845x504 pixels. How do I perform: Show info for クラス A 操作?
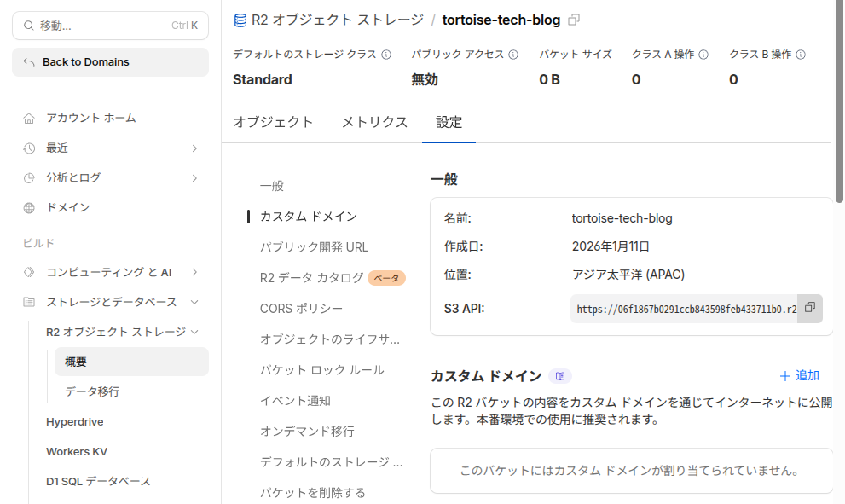[703, 55]
